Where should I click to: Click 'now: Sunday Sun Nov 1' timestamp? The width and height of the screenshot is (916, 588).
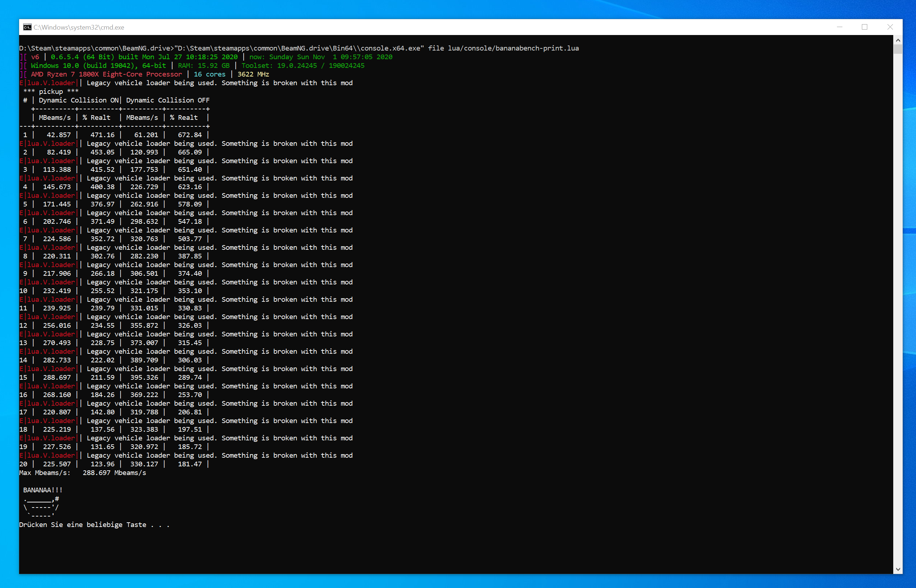coord(293,57)
